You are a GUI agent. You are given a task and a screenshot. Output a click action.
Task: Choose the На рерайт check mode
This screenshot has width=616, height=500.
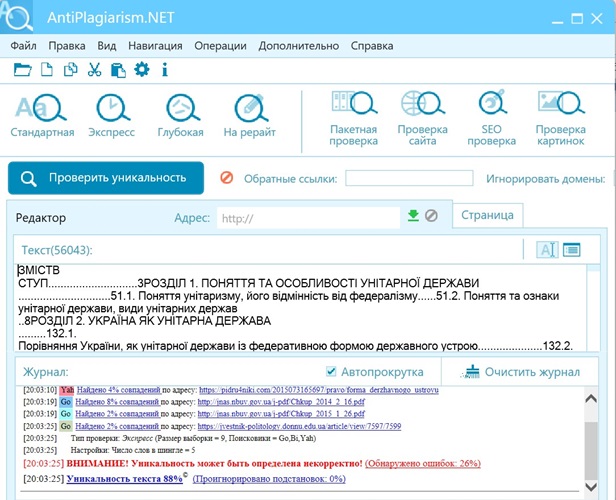(x=249, y=116)
